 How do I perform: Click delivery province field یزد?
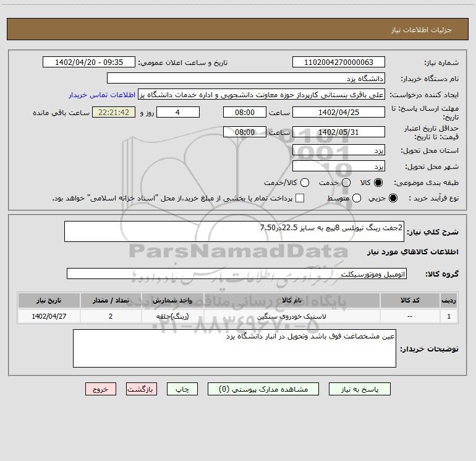(339, 150)
